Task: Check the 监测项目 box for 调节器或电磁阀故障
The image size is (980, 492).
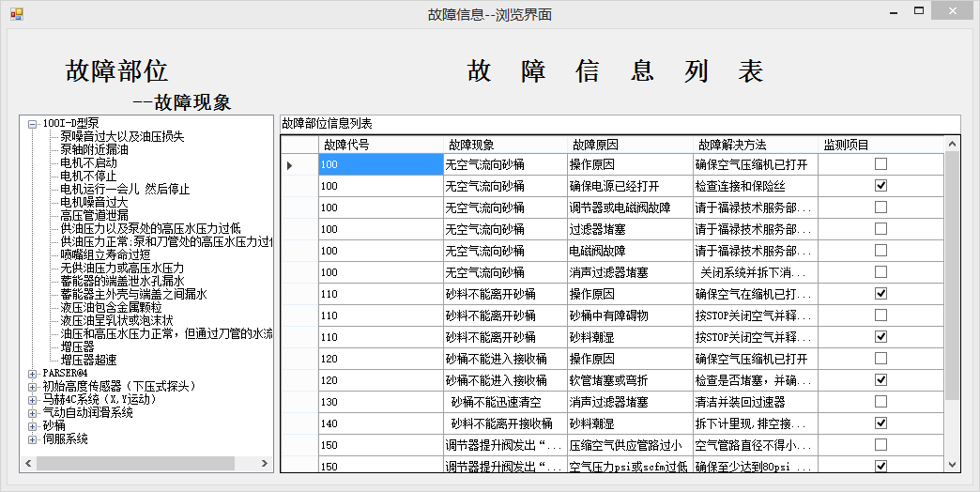Action: tap(880, 208)
